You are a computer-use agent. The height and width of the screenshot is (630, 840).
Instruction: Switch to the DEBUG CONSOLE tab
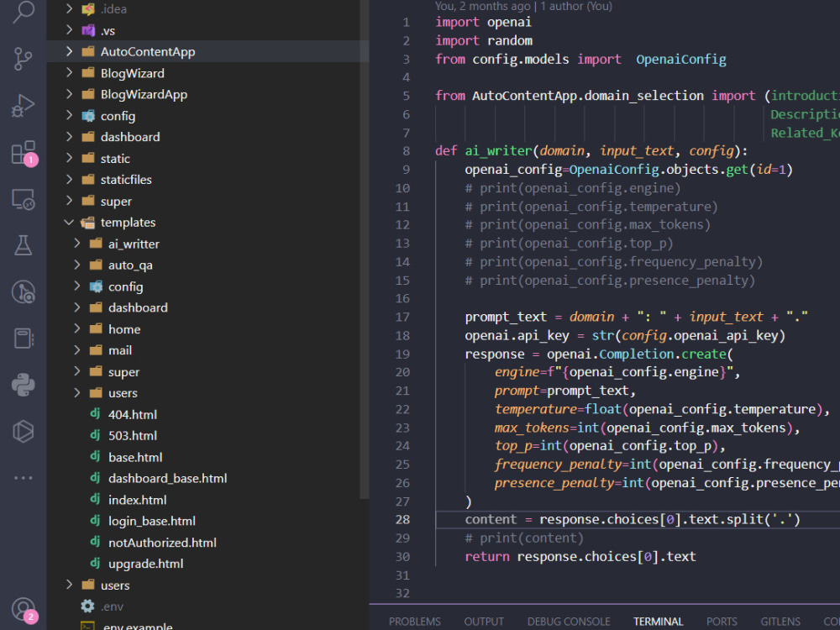click(x=569, y=622)
